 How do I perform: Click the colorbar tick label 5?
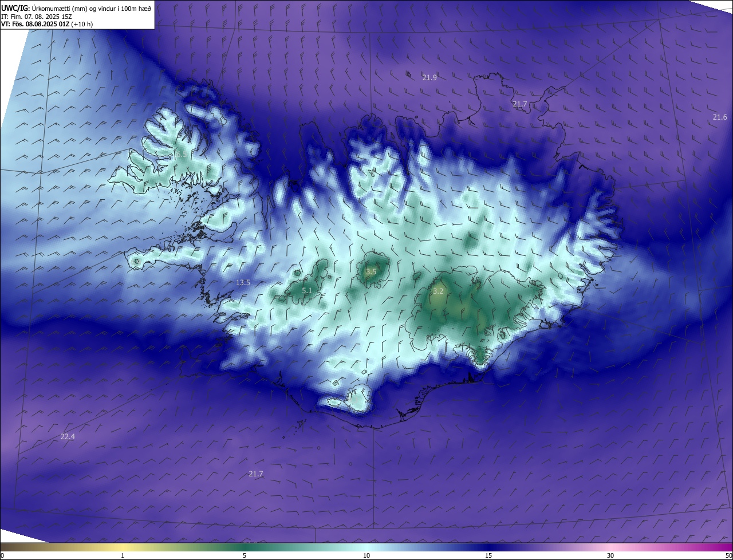coord(245,555)
